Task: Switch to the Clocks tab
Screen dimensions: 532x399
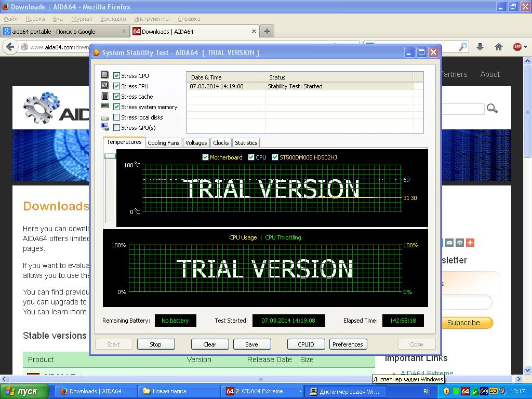Action: pyautogui.click(x=221, y=143)
